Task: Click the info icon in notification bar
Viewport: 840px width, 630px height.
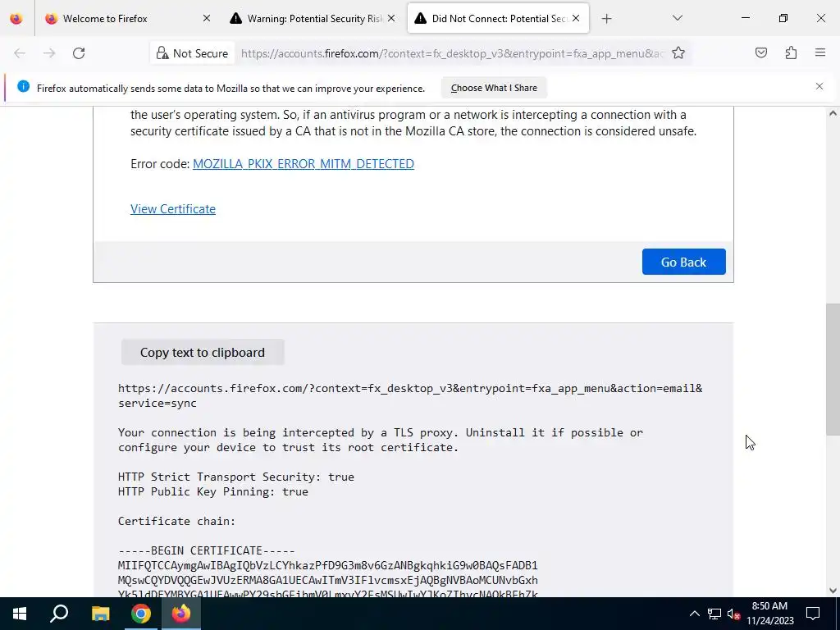Action: (23, 86)
